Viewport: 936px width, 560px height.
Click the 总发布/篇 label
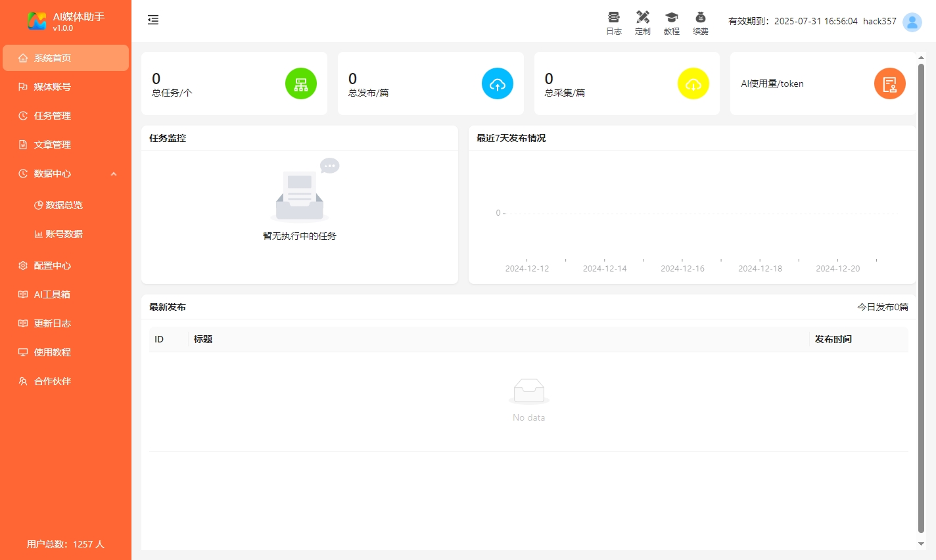pos(368,93)
